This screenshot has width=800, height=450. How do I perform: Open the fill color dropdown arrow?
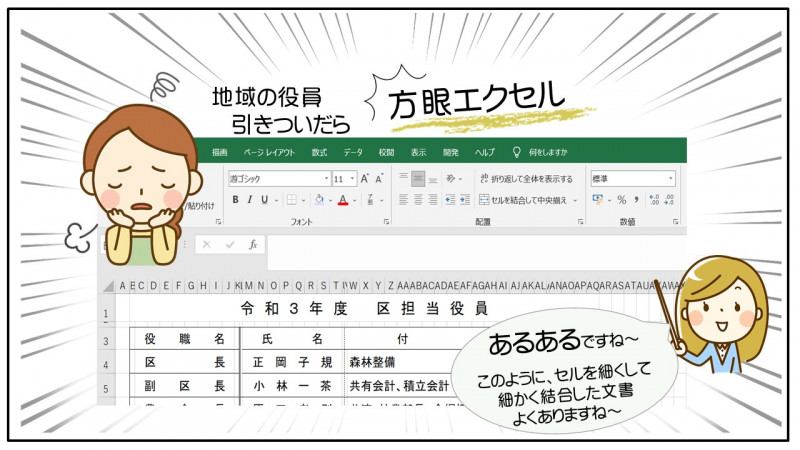coord(331,201)
